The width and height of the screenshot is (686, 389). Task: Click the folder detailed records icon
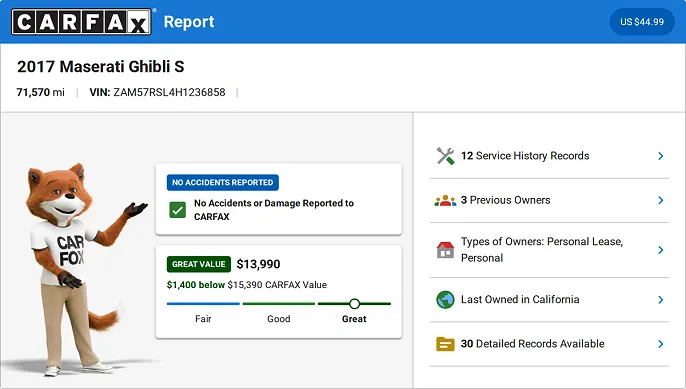coord(445,344)
